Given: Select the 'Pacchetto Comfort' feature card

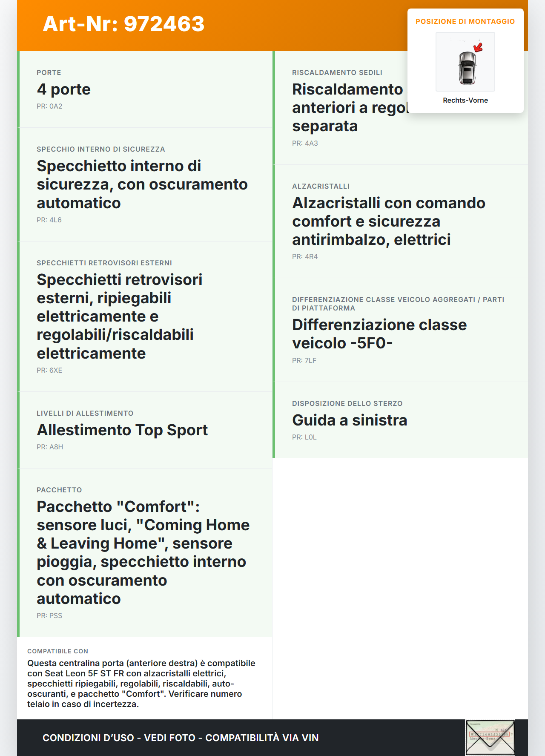Looking at the screenshot, I should click(x=145, y=552).
